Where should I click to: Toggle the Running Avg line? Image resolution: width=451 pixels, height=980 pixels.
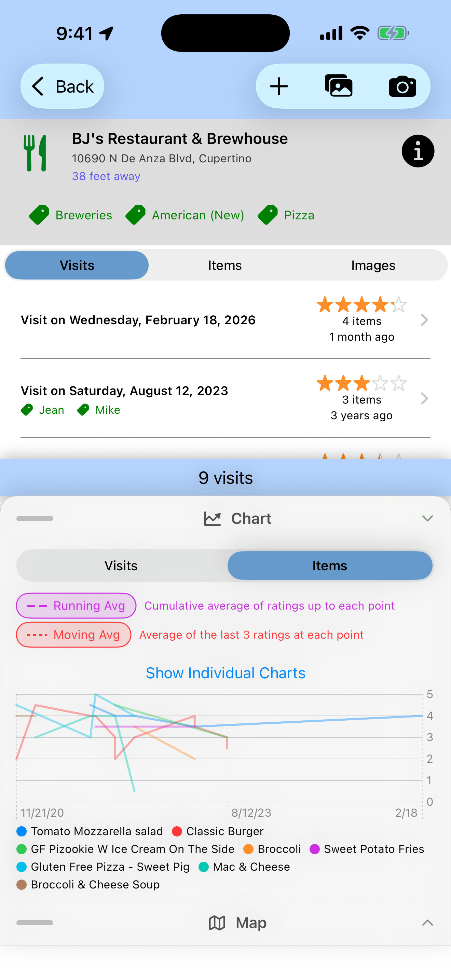pyautogui.click(x=76, y=605)
